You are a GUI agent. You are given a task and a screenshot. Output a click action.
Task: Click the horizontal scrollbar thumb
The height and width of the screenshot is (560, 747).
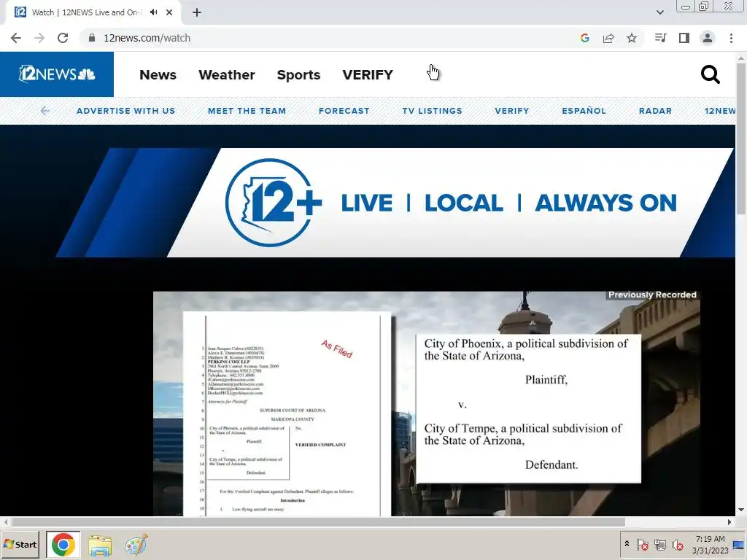(x=318, y=522)
